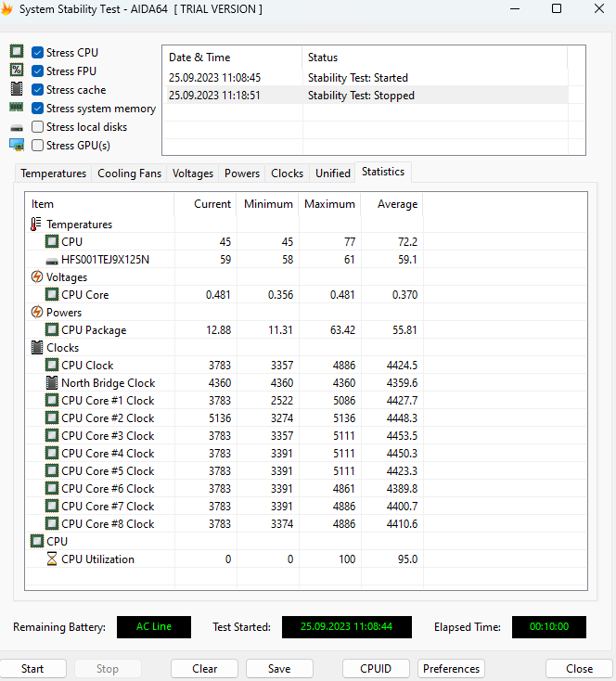The width and height of the screenshot is (616, 681).
Task: Click the chip icon beside Stress cache
Action: [x=17, y=88]
